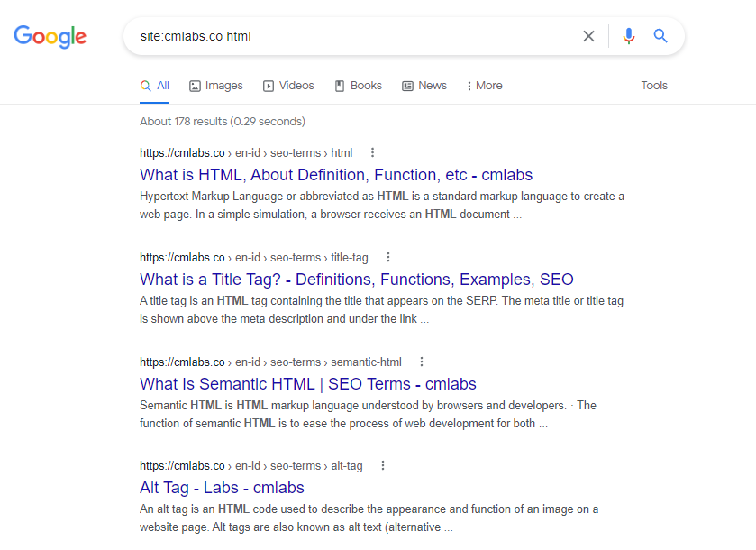Select the All results tab
This screenshot has width=756, height=550.
155,86
